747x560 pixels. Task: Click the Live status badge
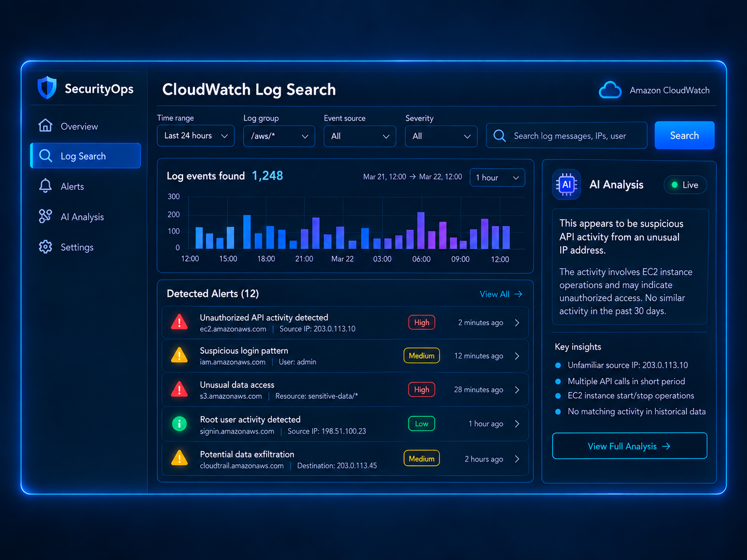685,185
